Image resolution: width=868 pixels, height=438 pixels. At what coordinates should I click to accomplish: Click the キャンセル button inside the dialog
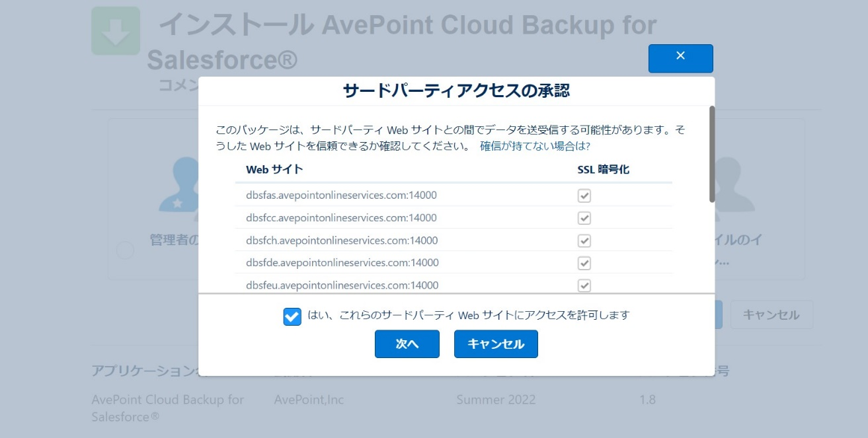tap(495, 344)
